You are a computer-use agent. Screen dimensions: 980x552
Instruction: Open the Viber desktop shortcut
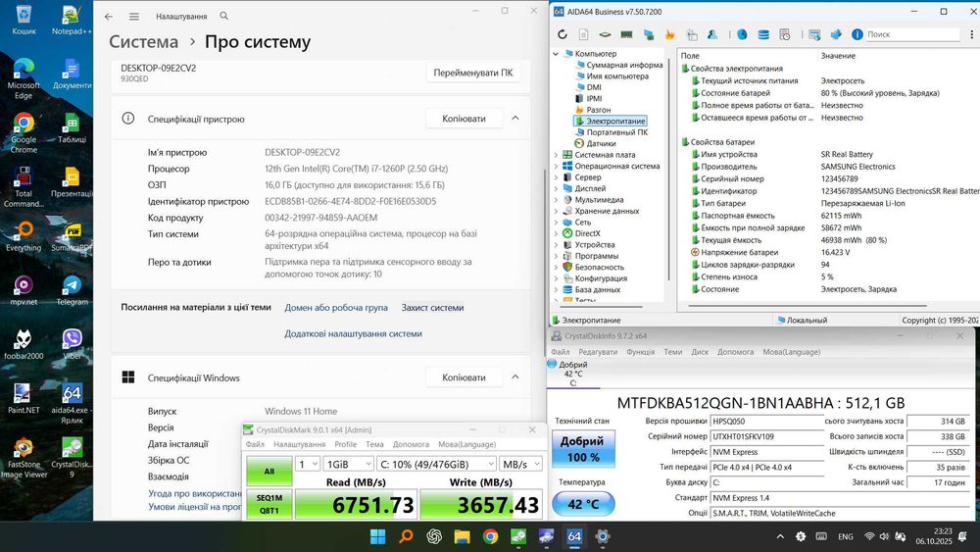click(x=72, y=344)
